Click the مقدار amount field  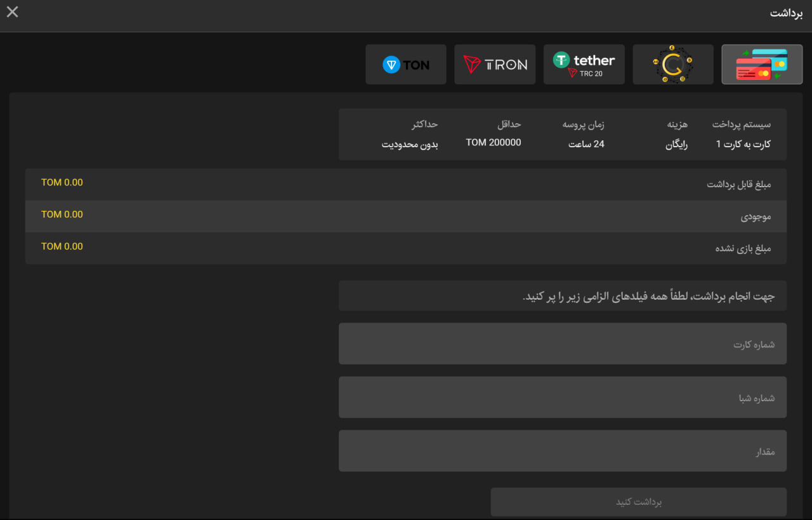[x=562, y=451]
